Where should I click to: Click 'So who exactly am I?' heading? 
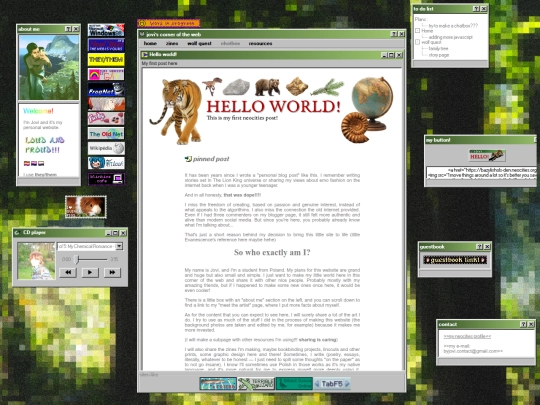[x=272, y=252]
